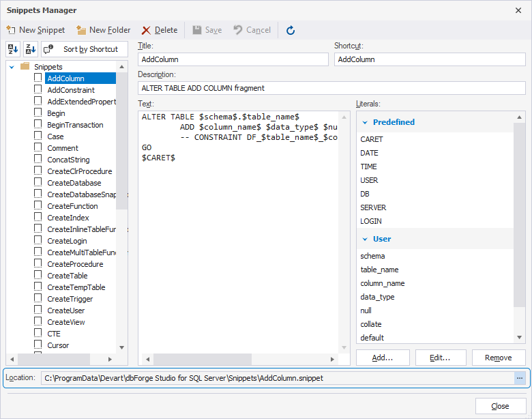Open Location browse ellipsis button
Image resolution: width=532 pixels, height=419 pixels.
[x=520, y=378]
